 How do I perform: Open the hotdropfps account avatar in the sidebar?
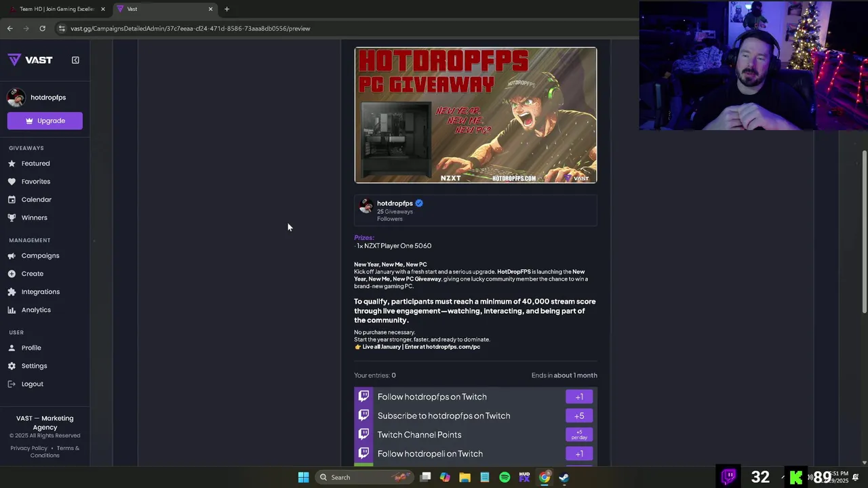tap(16, 97)
